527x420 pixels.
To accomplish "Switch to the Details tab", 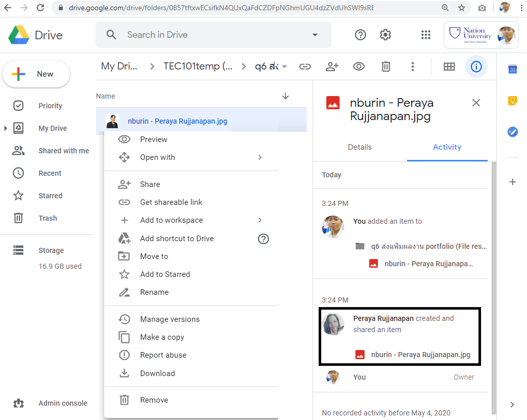I will 360,147.
